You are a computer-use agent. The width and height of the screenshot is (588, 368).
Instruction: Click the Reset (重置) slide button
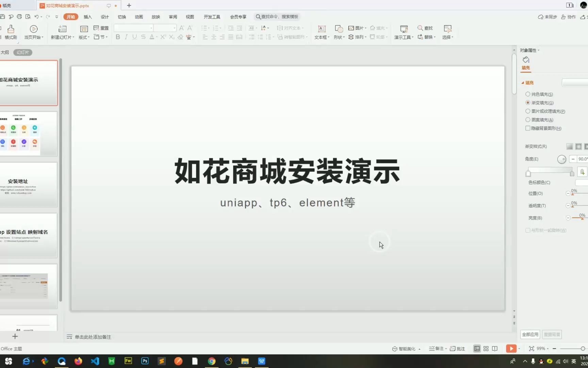[101, 28]
